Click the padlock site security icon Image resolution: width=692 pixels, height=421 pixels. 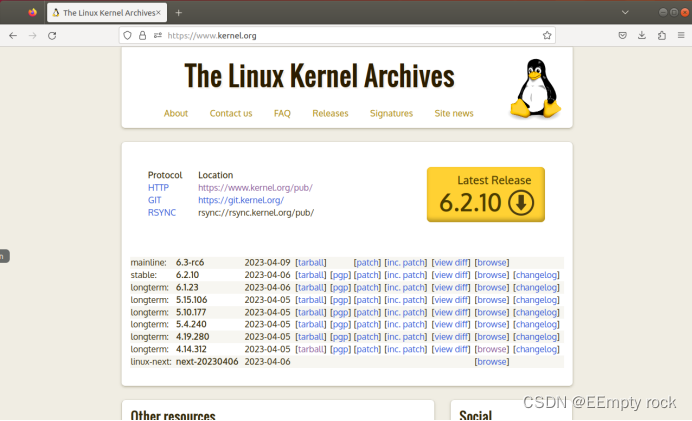click(x=142, y=36)
